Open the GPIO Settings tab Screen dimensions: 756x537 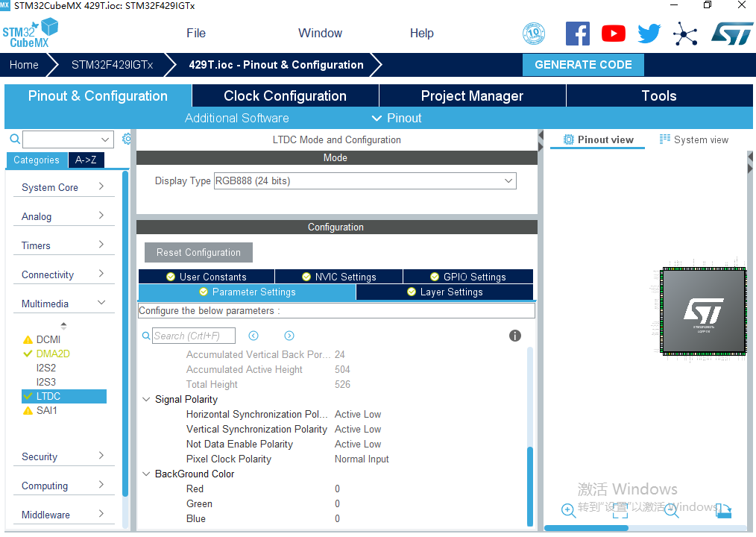[x=468, y=277]
